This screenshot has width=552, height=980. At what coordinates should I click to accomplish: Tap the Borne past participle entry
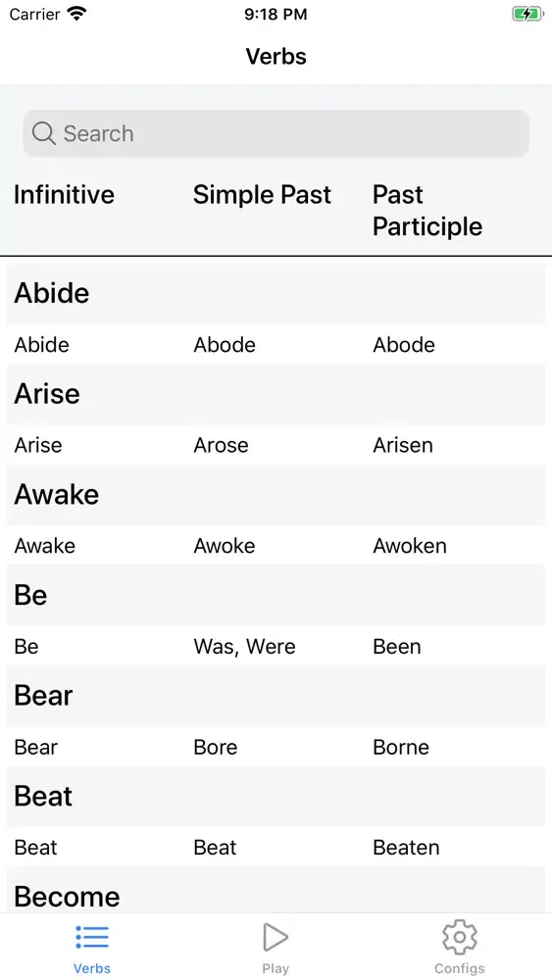401,747
